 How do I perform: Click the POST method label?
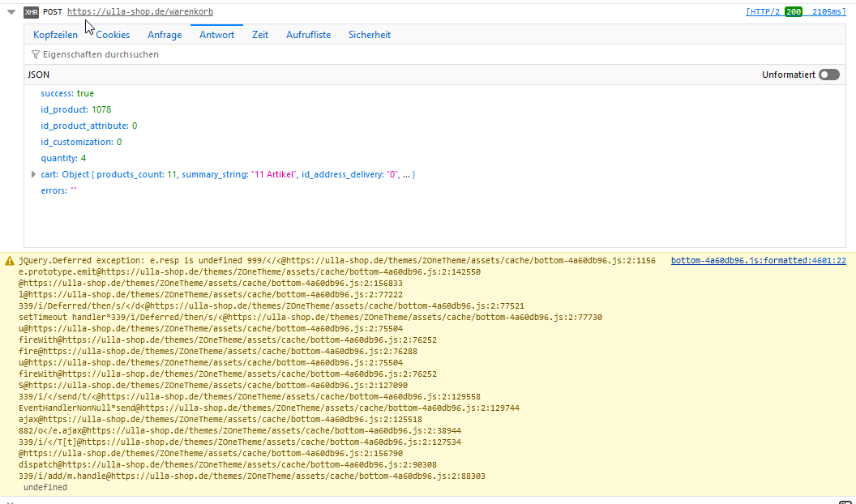coord(53,12)
